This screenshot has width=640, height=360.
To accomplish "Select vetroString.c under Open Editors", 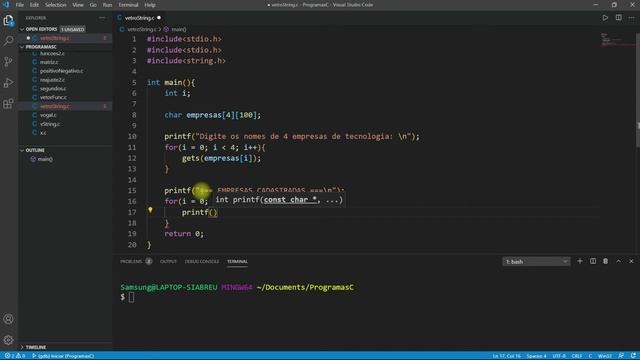I will (55, 38).
